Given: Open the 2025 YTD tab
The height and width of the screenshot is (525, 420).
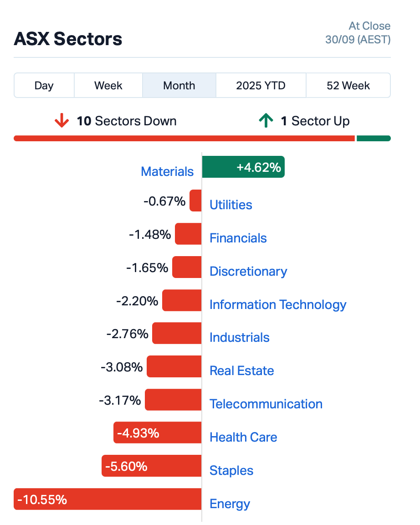Looking at the screenshot, I should point(261,86).
